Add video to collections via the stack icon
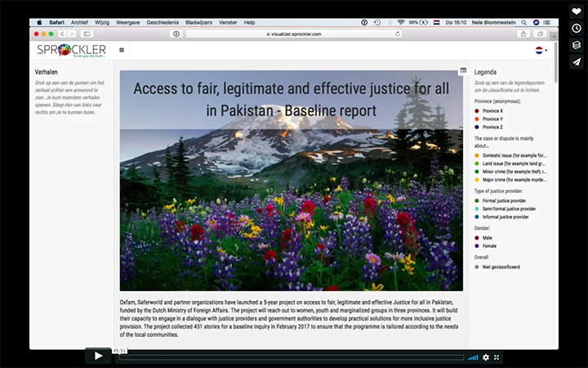588x368 pixels. pos(575,46)
